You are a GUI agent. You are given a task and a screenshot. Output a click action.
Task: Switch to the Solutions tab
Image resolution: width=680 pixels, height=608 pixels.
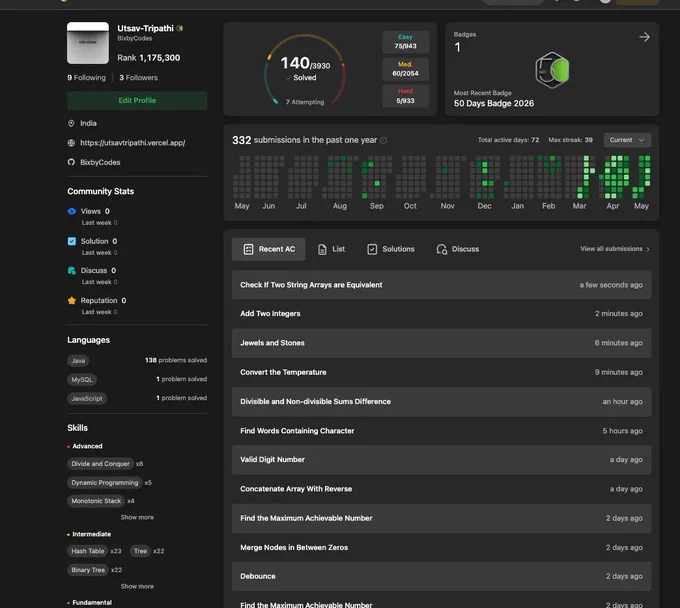(391, 249)
